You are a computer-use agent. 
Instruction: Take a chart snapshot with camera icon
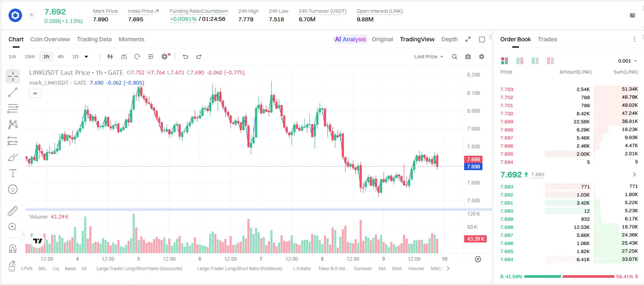[x=468, y=57]
